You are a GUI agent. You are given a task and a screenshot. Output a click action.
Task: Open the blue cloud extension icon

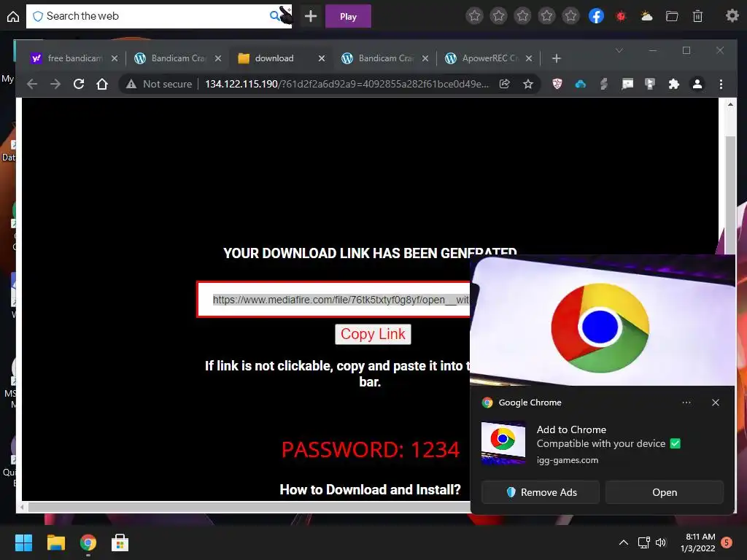(x=580, y=85)
